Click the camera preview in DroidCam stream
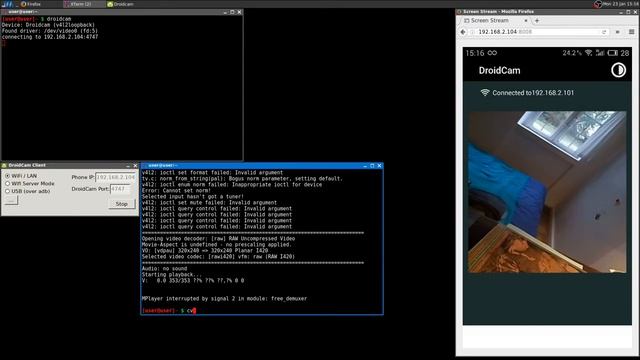Image resolution: width=640 pixels, height=360 pixels. tap(547, 192)
